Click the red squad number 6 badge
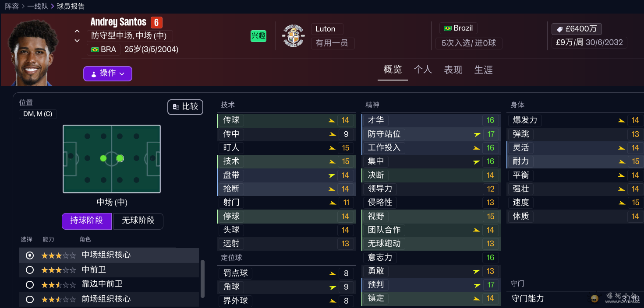644x308 pixels. tap(156, 22)
